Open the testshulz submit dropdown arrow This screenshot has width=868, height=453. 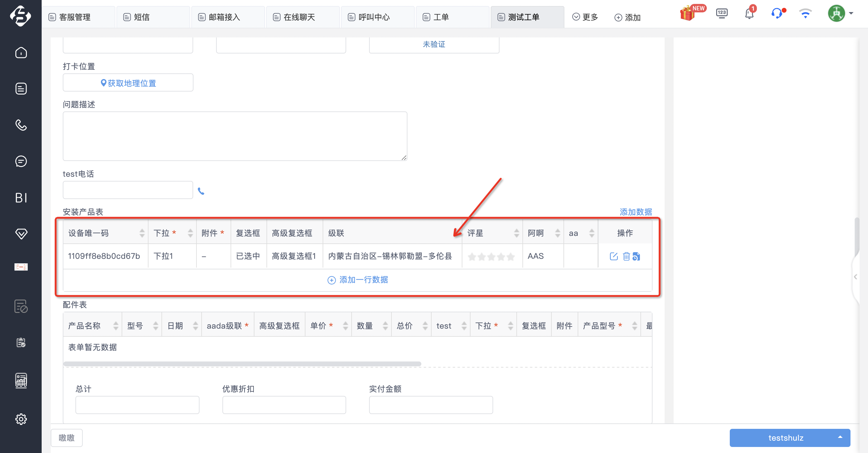coord(840,437)
